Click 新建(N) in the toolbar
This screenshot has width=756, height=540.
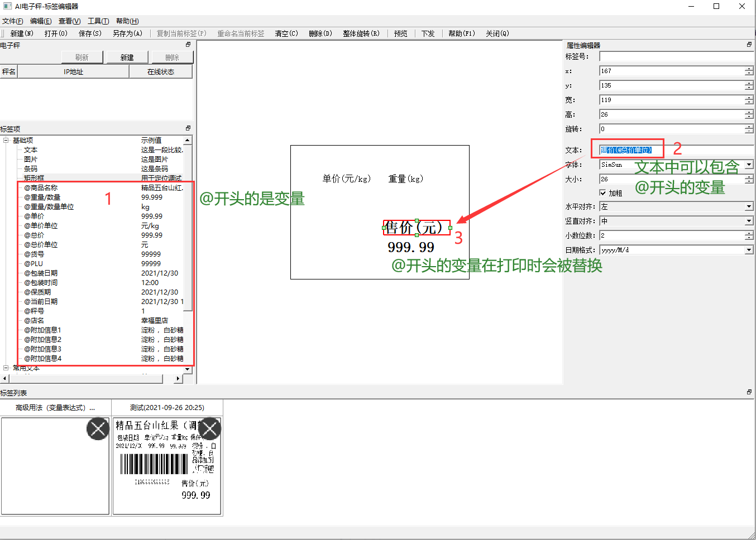[22, 33]
